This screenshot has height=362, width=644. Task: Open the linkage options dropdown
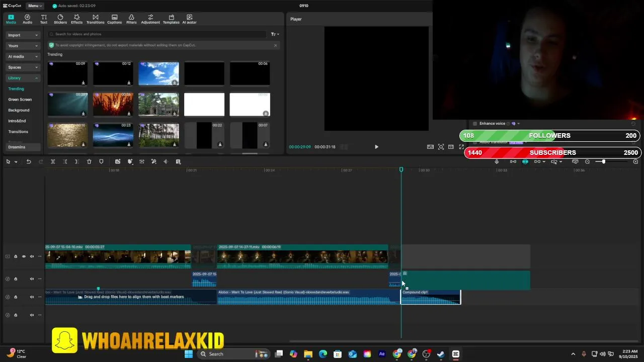point(544,162)
